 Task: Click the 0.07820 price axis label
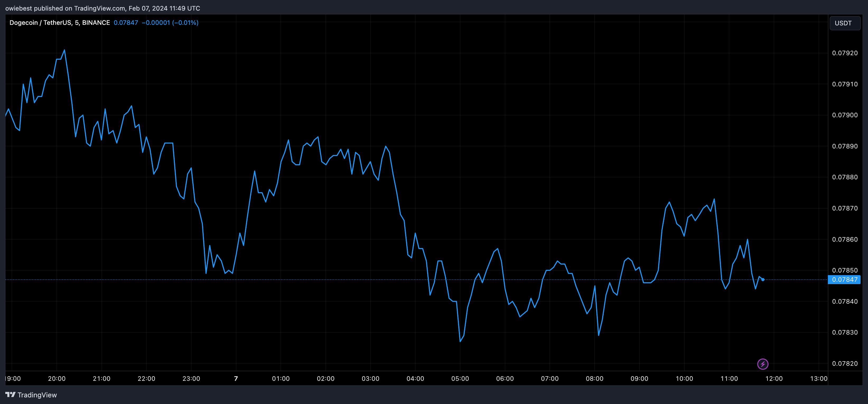click(845, 364)
